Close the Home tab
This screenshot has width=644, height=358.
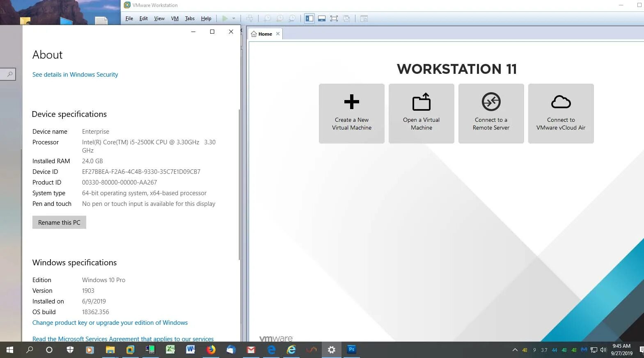point(278,34)
